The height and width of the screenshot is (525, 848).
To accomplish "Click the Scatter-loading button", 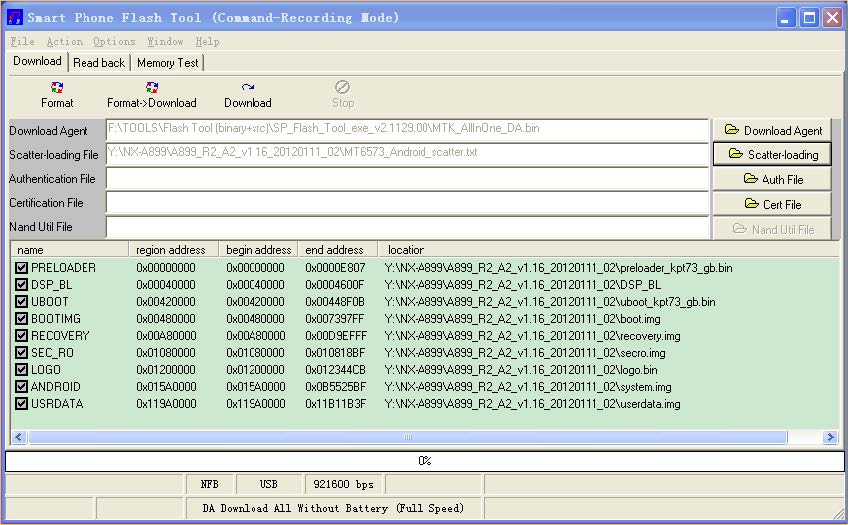I will click(772, 154).
